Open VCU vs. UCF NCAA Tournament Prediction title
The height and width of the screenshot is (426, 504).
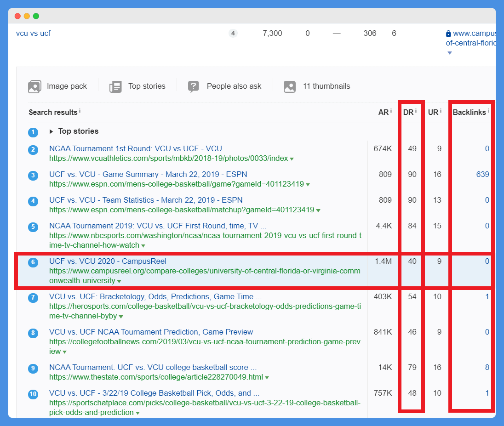(151, 331)
